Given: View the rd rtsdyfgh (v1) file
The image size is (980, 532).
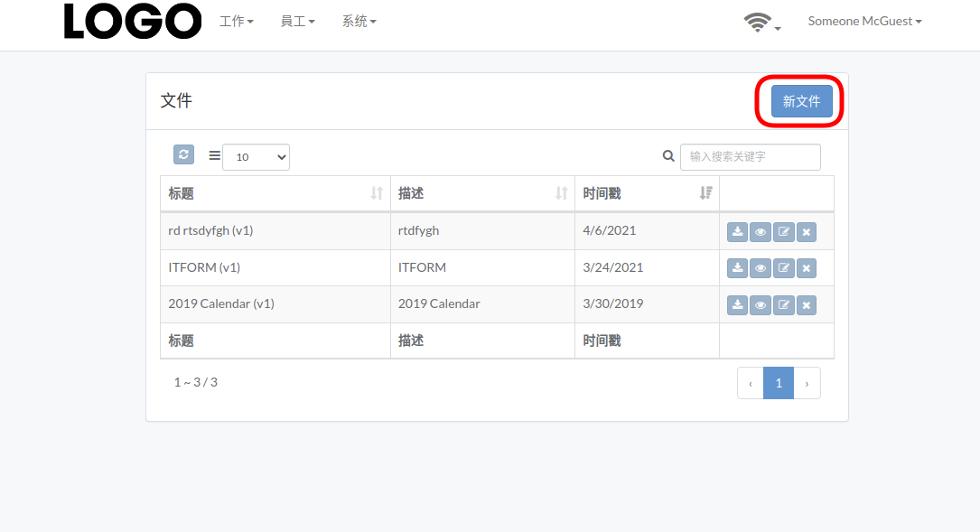Looking at the screenshot, I should click(x=760, y=232).
